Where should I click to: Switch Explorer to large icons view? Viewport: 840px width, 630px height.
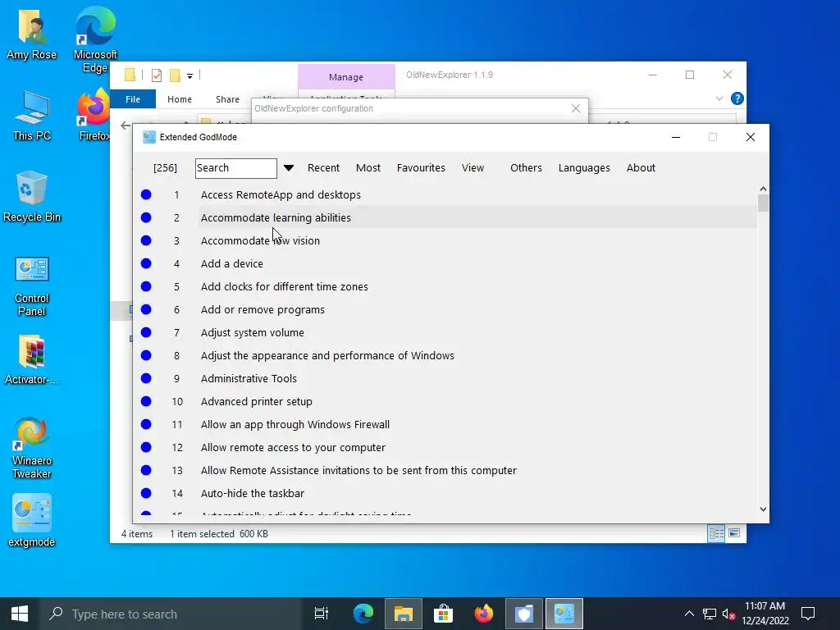734,533
